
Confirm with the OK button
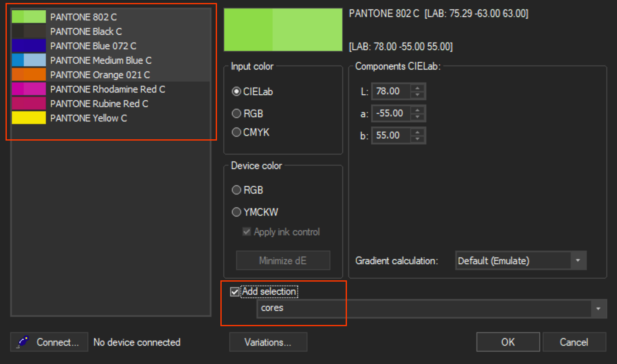(508, 342)
